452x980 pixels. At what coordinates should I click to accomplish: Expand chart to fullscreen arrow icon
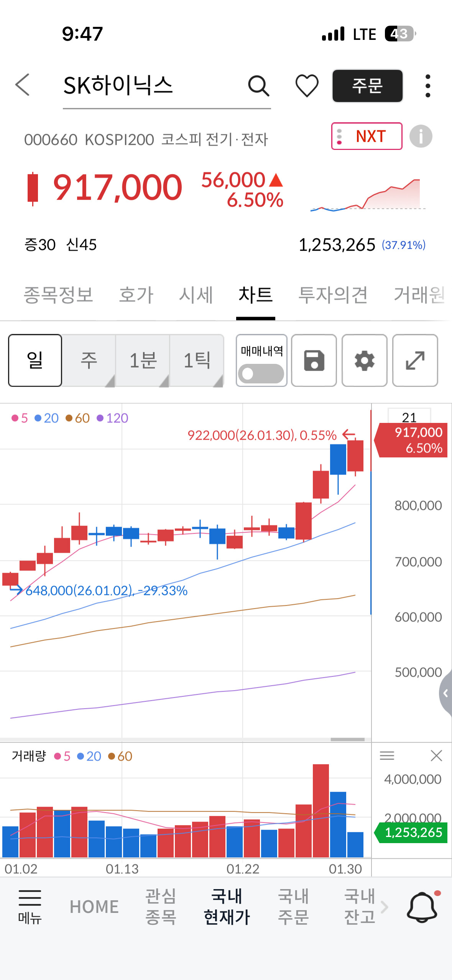click(x=415, y=360)
